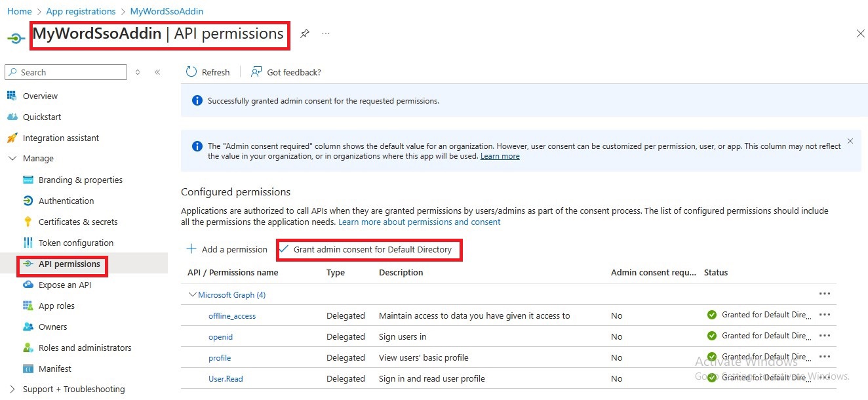This screenshot has height=400, width=868.
Task: Click inside the sidebar Search field
Action: (x=66, y=72)
